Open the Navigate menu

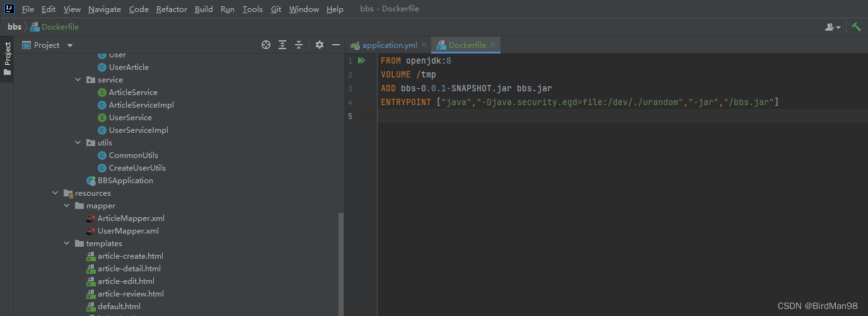click(105, 9)
